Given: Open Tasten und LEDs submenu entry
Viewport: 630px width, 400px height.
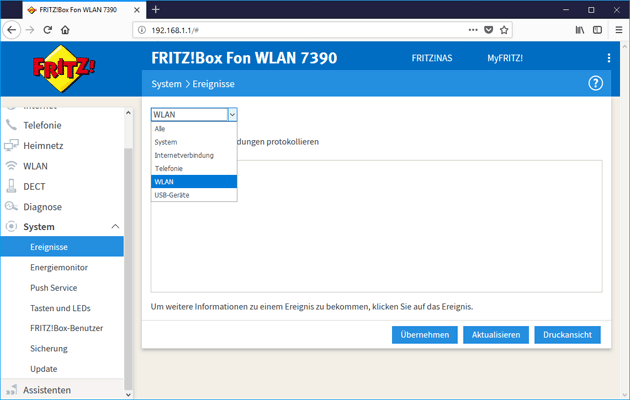Looking at the screenshot, I should (60, 308).
